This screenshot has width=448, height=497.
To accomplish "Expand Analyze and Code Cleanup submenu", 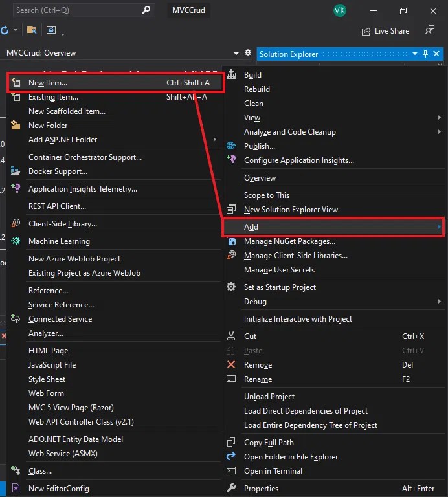I will tap(440, 132).
